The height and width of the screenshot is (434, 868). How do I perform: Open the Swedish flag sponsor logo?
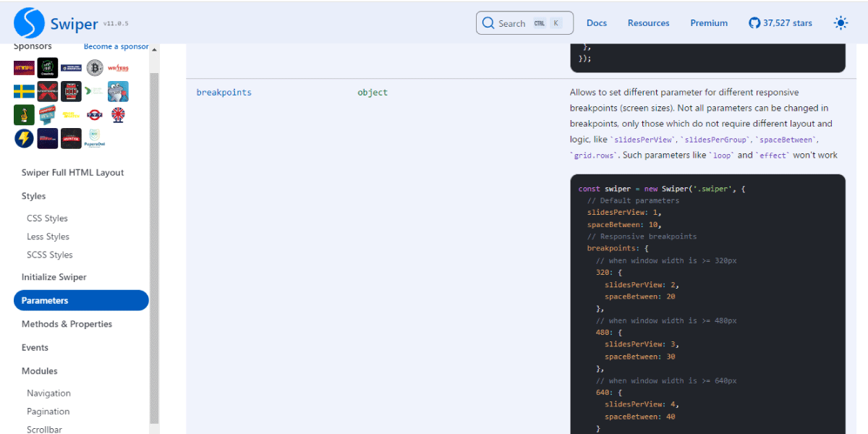(x=24, y=91)
